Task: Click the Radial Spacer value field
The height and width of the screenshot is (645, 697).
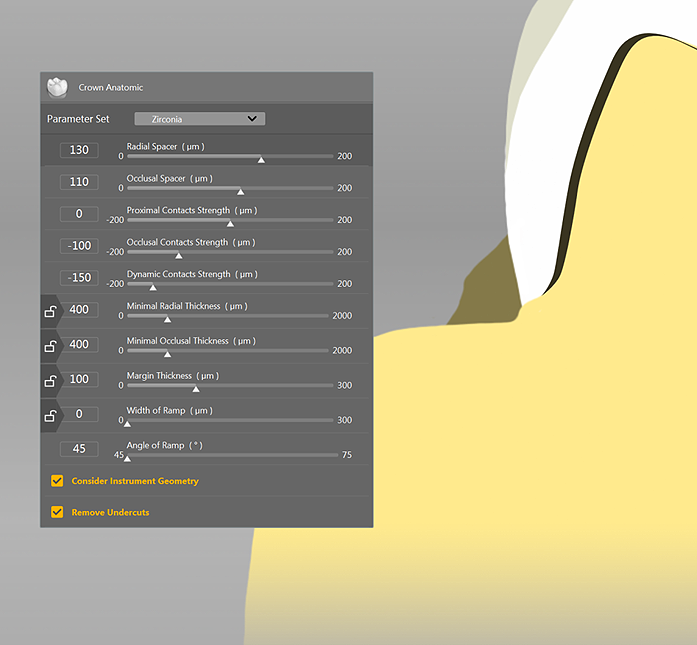Action: point(79,150)
